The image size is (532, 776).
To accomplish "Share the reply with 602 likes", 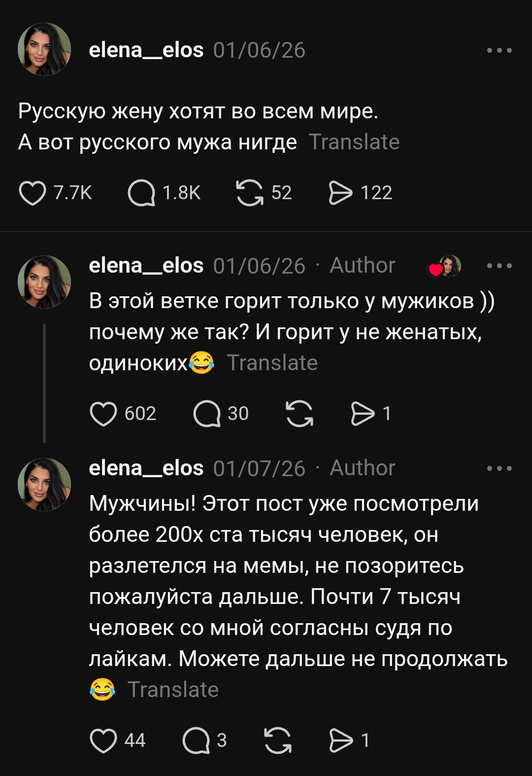I will [363, 414].
